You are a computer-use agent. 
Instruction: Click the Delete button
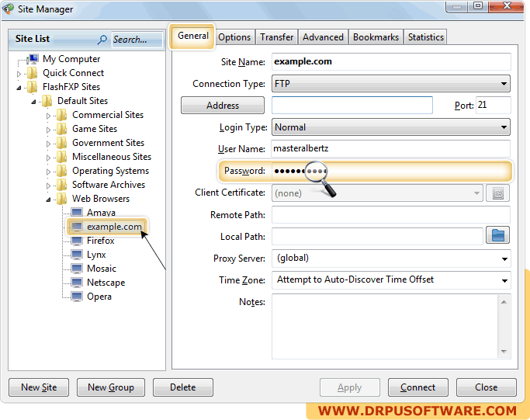point(183,387)
